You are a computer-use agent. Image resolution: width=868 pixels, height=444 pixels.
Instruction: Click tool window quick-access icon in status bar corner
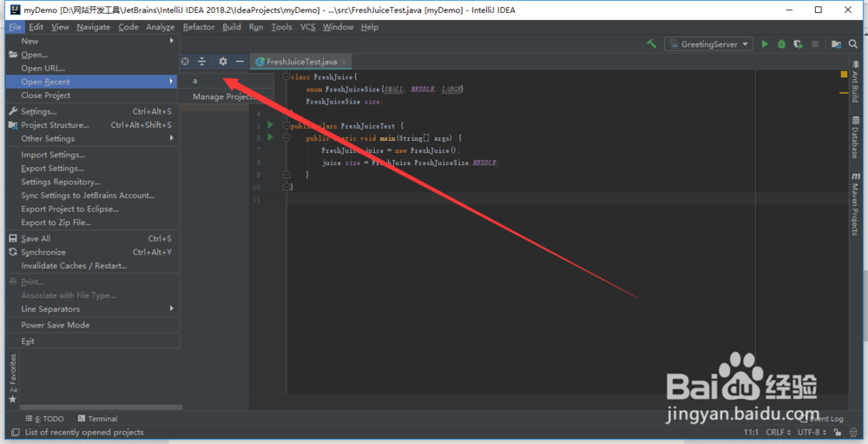(15, 433)
